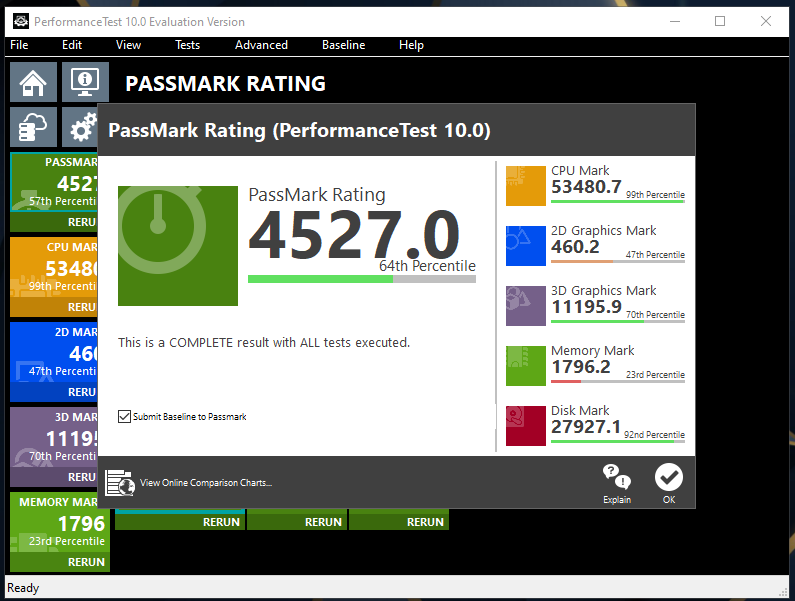
Task: Select the blue 2D Graphics Mark icon
Action: (x=526, y=245)
